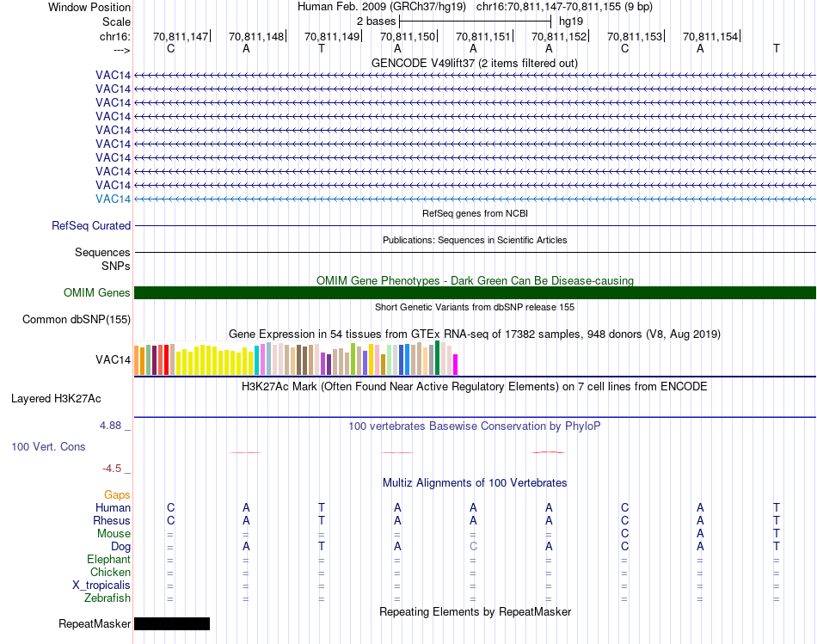
Task: Click the -4.5 PhyloP lower limit
Action: coord(112,469)
